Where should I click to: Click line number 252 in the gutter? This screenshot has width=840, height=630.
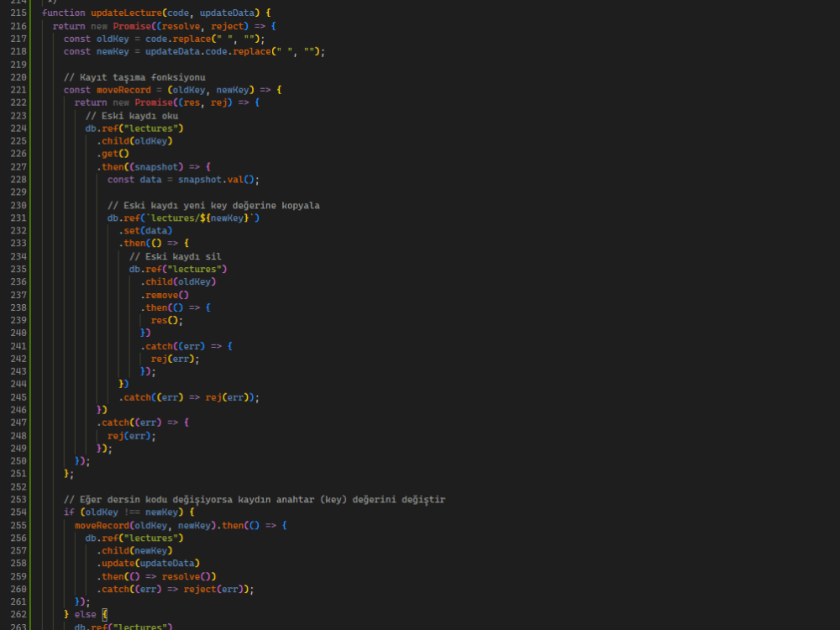point(18,487)
